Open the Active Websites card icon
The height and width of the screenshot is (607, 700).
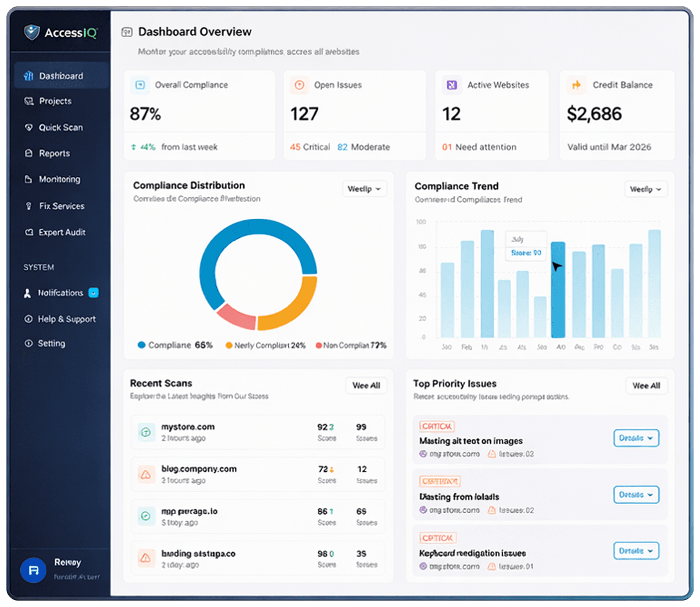(452, 85)
